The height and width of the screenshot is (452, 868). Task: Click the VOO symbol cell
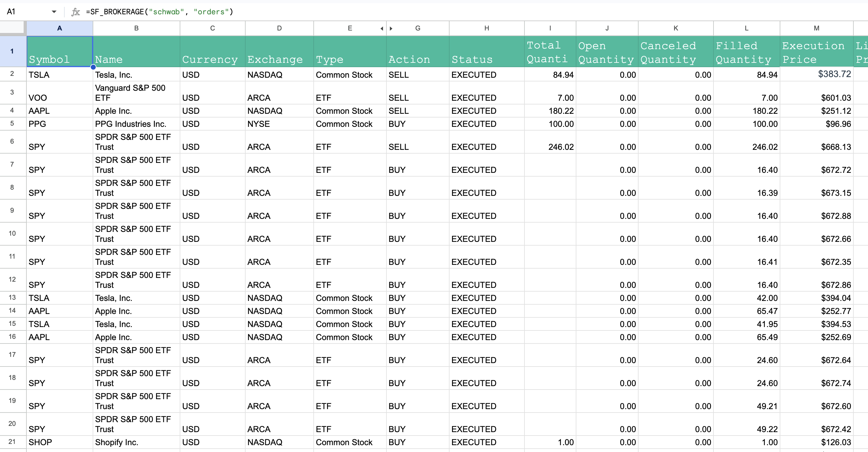click(60, 93)
